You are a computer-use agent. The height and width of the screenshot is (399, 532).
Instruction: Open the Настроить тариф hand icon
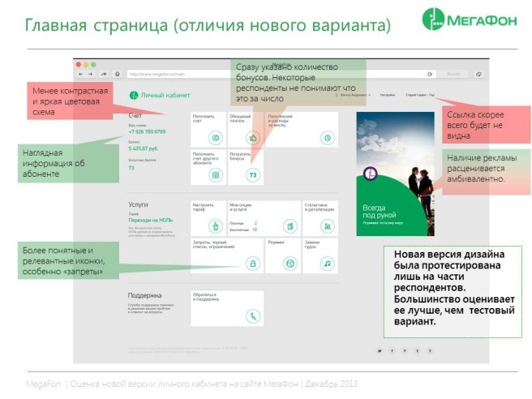point(216,226)
